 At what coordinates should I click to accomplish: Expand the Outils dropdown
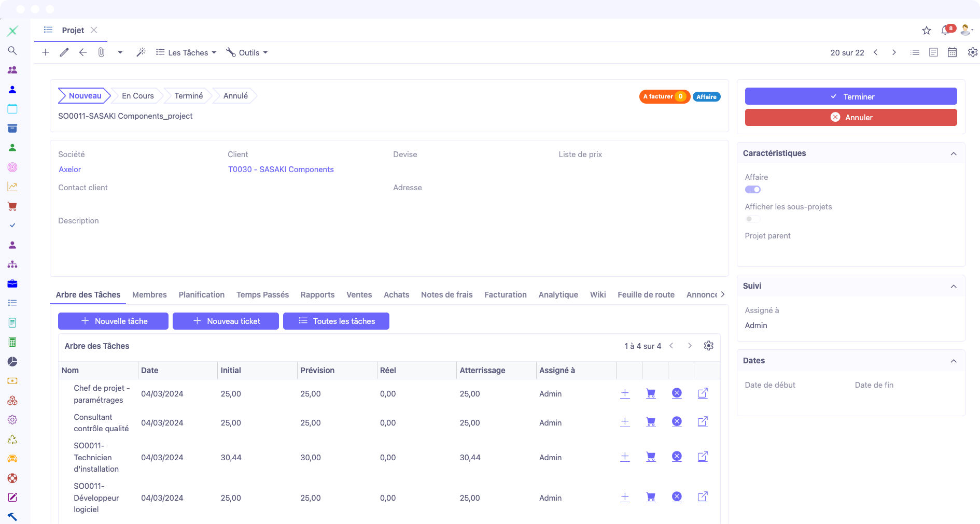[x=247, y=52]
